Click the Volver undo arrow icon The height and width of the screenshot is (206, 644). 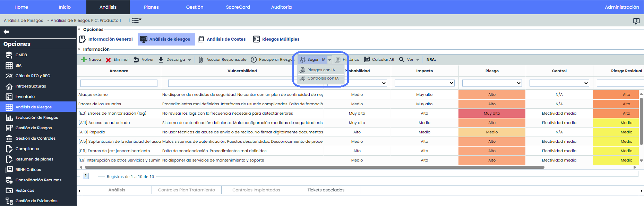coord(136,60)
